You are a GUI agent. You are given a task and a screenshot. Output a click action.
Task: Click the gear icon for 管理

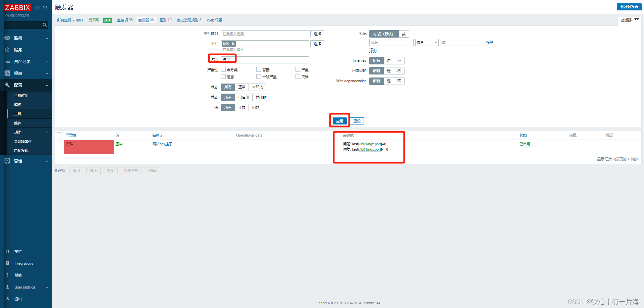(x=7, y=161)
